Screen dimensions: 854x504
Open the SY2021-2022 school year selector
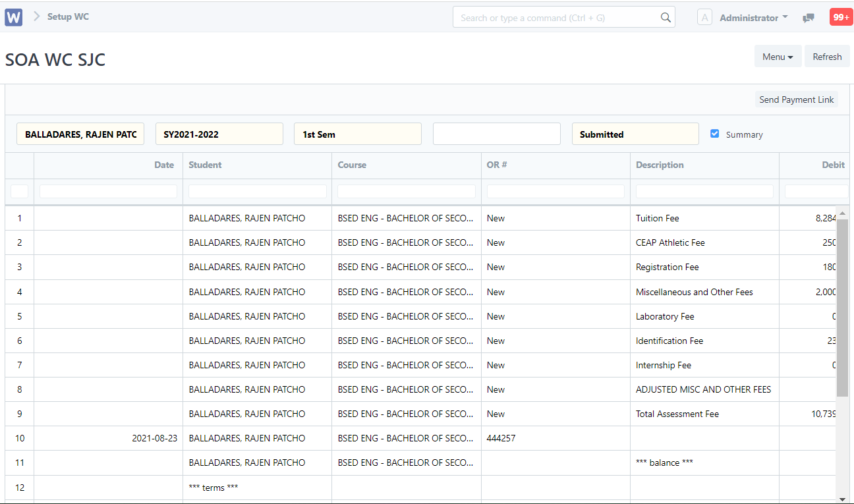click(219, 133)
